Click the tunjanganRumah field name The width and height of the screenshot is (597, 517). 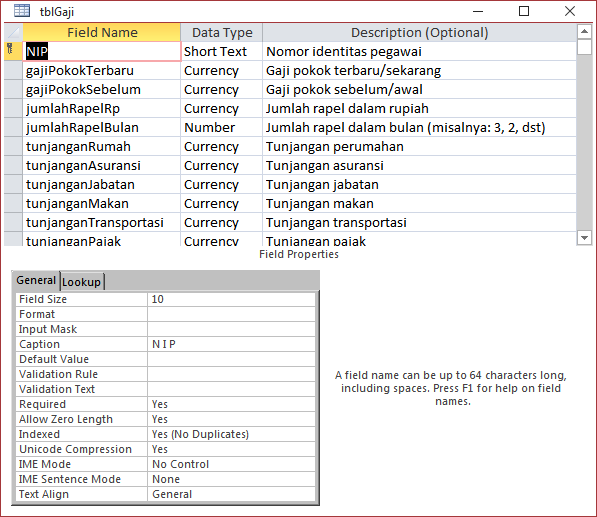coord(102,146)
